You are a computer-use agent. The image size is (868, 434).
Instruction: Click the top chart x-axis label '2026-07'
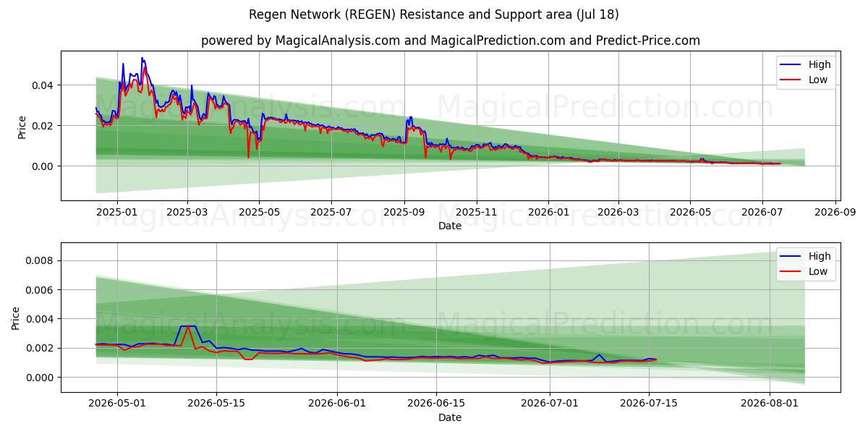(x=762, y=213)
